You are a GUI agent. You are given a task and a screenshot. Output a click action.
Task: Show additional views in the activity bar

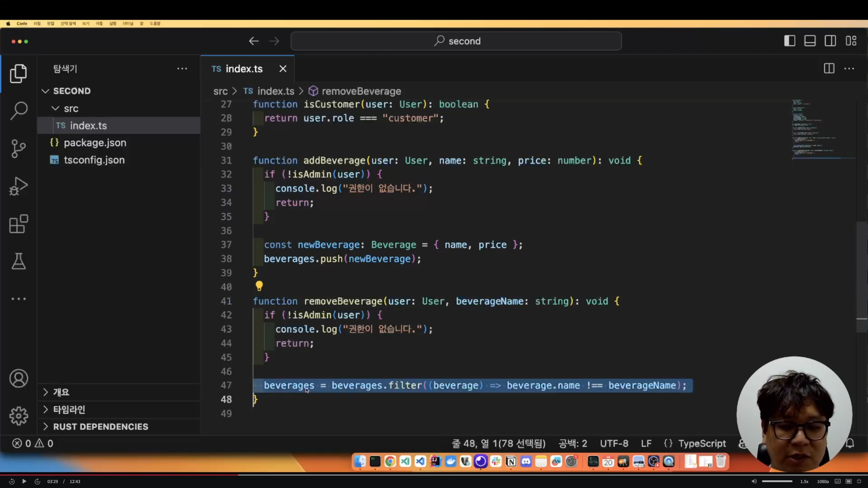pyautogui.click(x=19, y=299)
